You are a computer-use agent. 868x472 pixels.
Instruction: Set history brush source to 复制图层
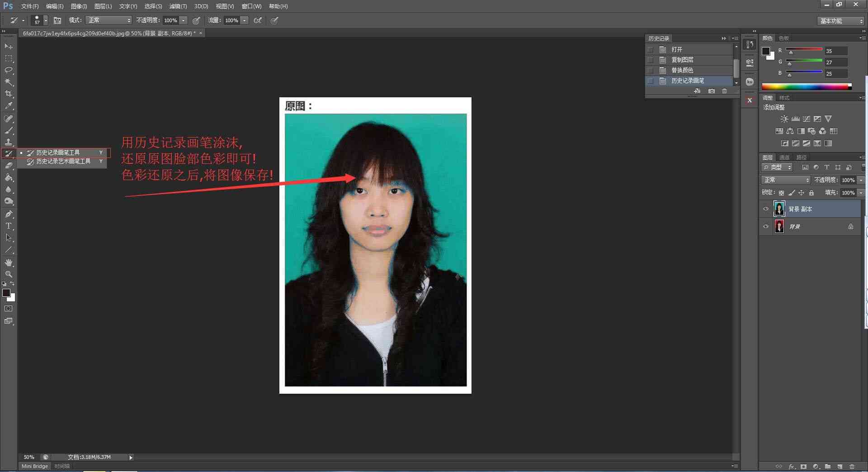tap(651, 60)
